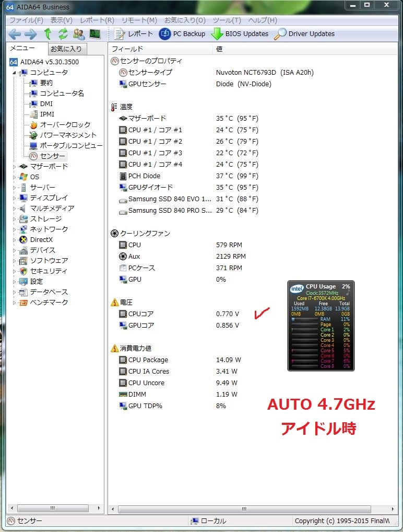Select the Aux fan row
Screen dimensions: 403x532
click(x=182, y=257)
